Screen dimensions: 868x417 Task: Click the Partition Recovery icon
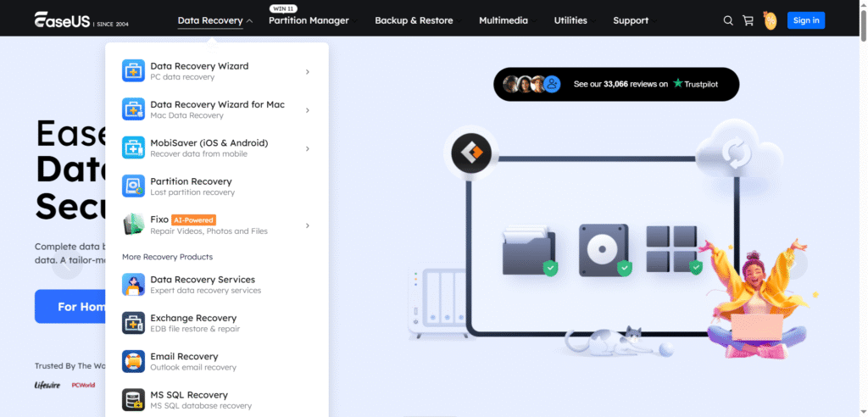click(134, 186)
